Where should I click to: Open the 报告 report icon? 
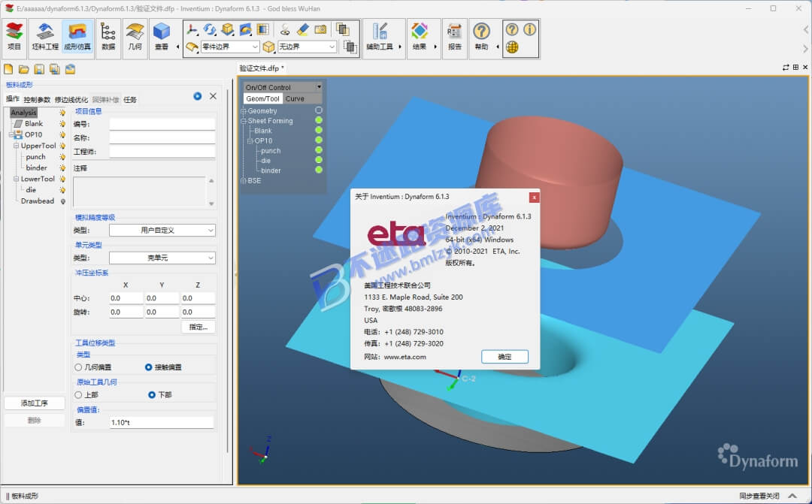click(x=455, y=38)
